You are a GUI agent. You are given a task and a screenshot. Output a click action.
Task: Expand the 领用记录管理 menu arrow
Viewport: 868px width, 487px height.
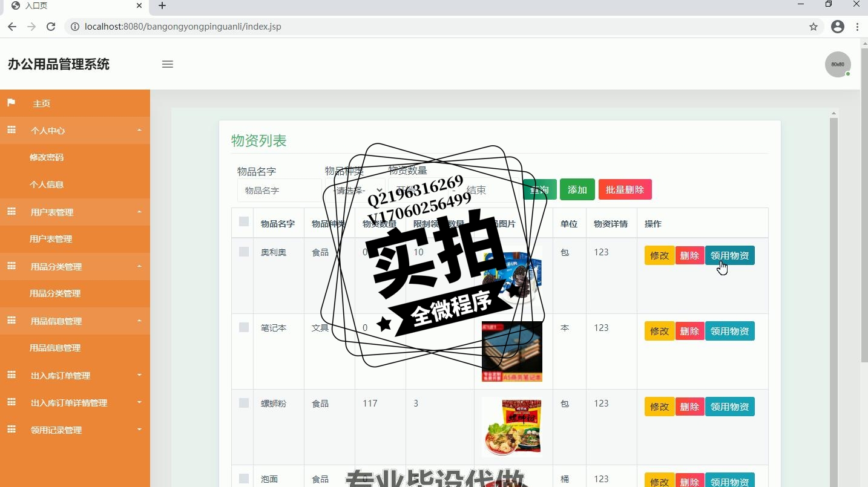[x=139, y=430]
